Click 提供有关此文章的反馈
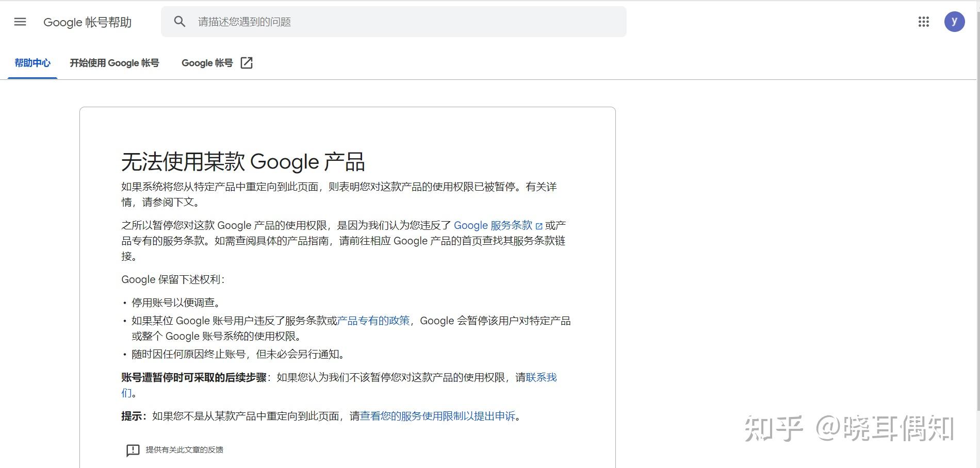Viewport: 980px width, 468px height. click(x=185, y=450)
